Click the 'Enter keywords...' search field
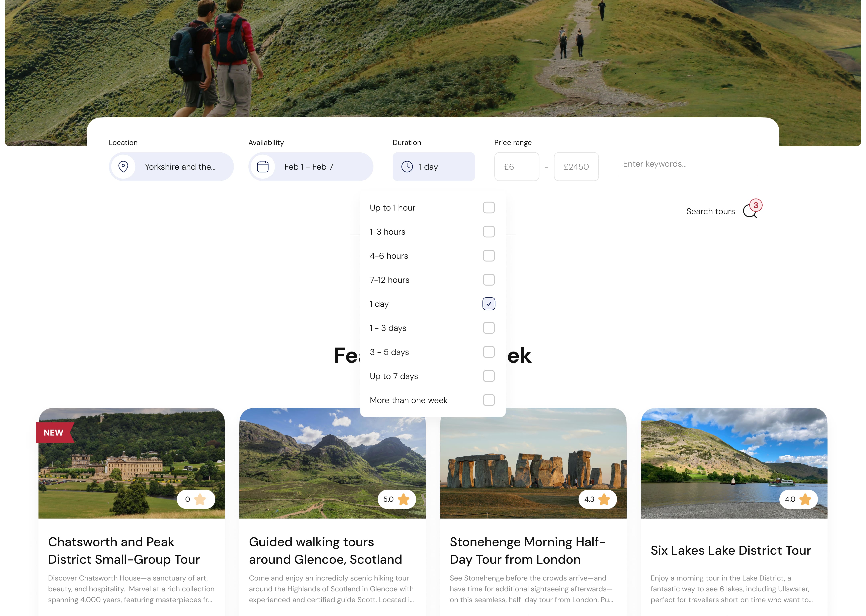The height and width of the screenshot is (616, 866). (x=687, y=164)
